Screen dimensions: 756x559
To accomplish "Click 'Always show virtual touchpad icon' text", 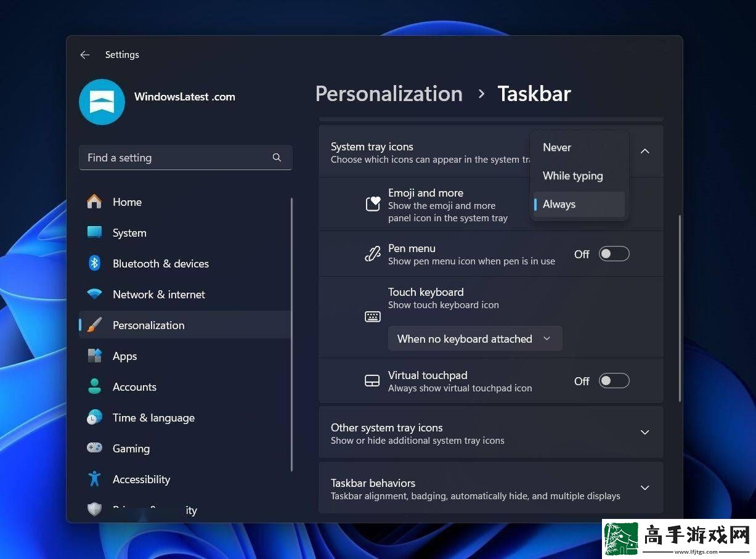I will [x=460, y=388].
